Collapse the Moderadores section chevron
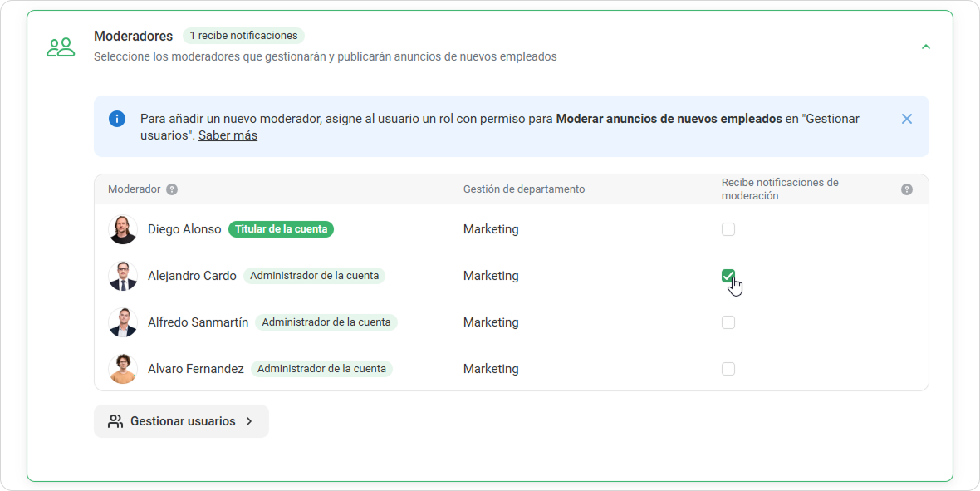This screenshot has width=980, height=491. click(926, 47)
